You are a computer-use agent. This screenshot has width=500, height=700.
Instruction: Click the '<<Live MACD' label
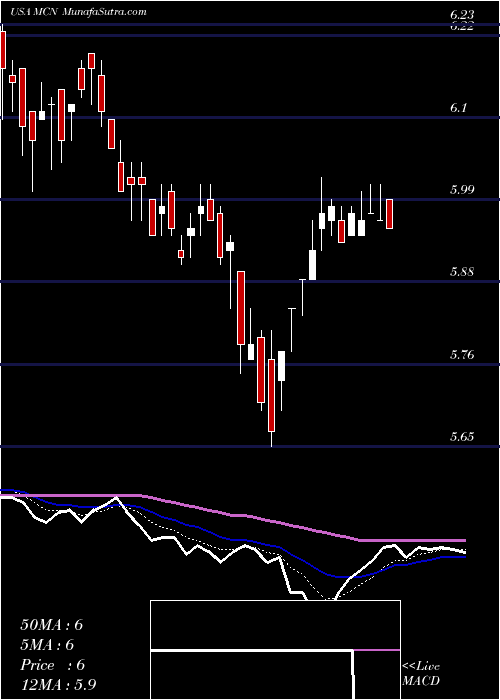click(x=421, y=674)
